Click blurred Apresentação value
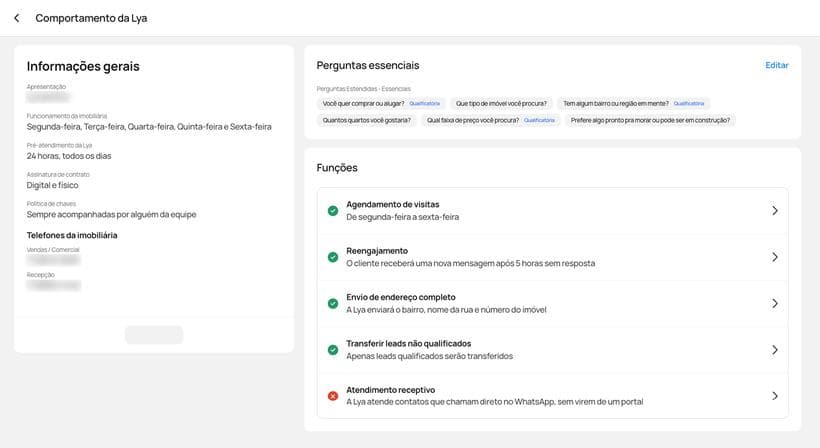 click(x=48, y=97)
